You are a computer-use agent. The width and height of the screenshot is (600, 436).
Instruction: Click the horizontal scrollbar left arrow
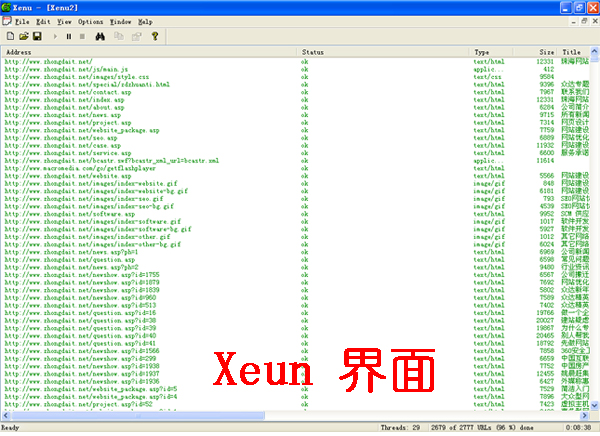[x=6, y=415]
